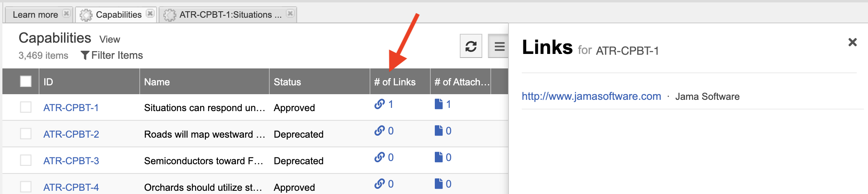Switch to the Learn more tab

[x=35, y=15]
